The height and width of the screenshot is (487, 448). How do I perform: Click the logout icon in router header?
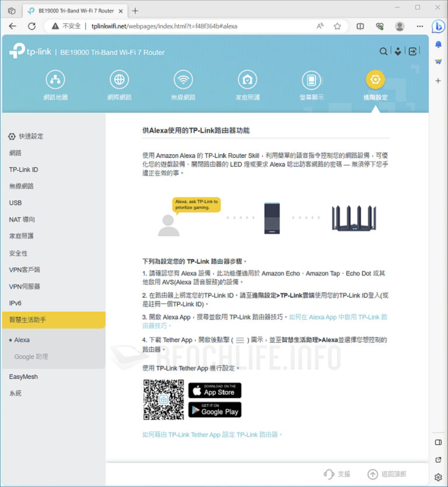tap(412, 51)
